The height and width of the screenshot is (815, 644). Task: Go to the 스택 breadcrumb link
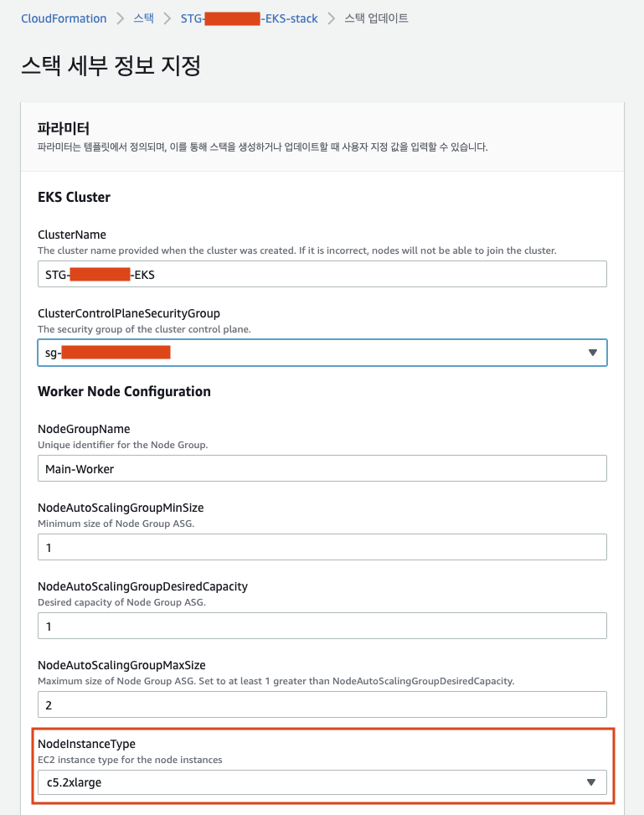tap(143, 18)
